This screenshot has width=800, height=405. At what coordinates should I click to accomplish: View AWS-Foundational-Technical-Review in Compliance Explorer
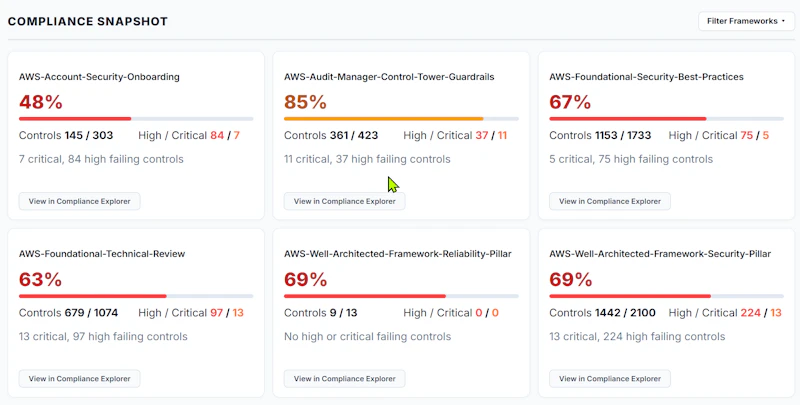(x=80, y=379)
